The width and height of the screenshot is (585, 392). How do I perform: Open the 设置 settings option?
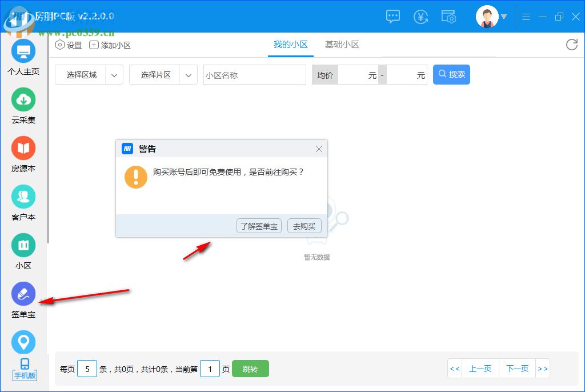click(68, 45)
